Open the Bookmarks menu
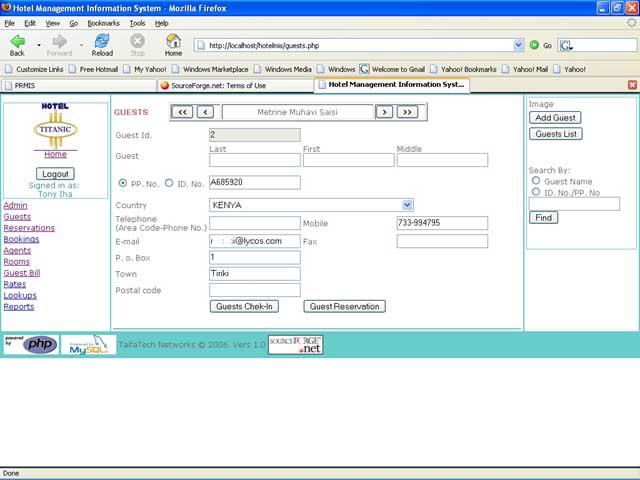Image resolution: width=640 pixels, height=480 pixels. point(102,22)
